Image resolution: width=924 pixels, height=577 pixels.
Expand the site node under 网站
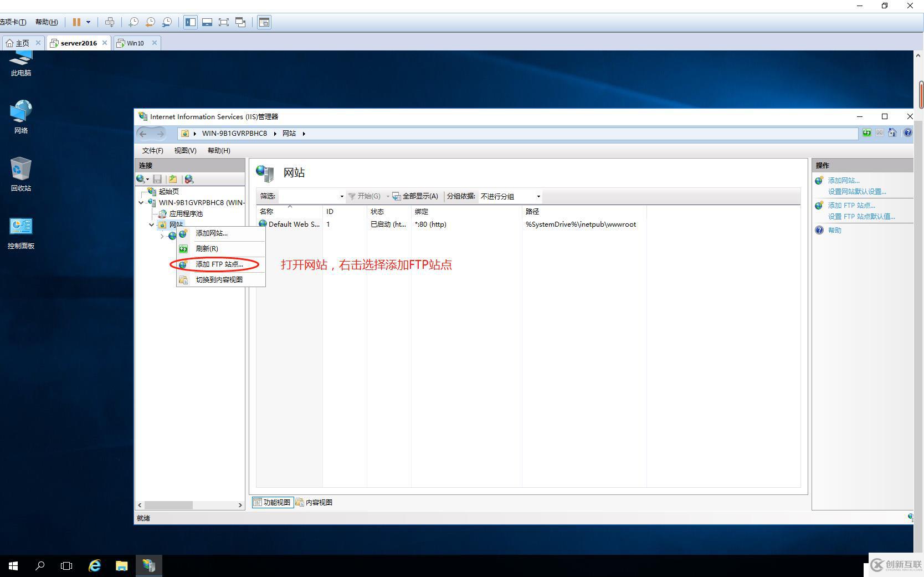(162, 236)
